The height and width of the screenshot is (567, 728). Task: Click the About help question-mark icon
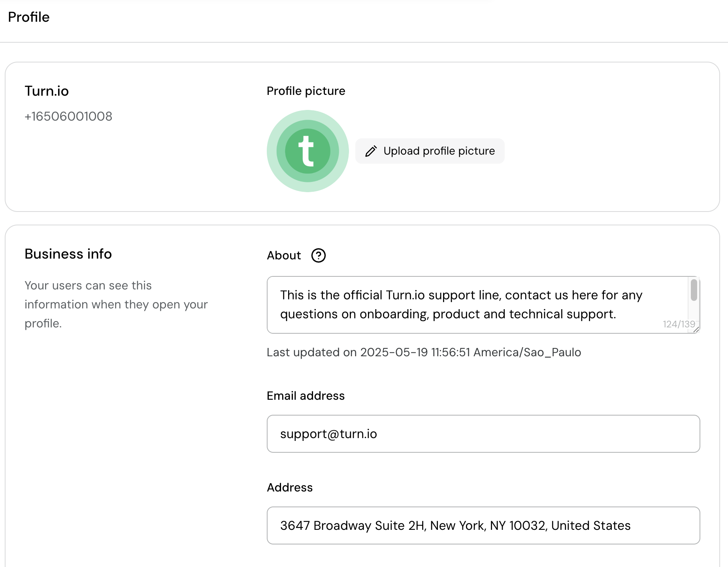[318, 255]
